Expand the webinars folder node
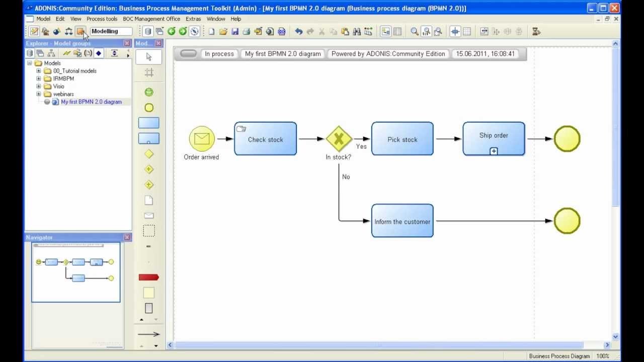The width and height of the screenshot is (644, 362). coord(39,94)
